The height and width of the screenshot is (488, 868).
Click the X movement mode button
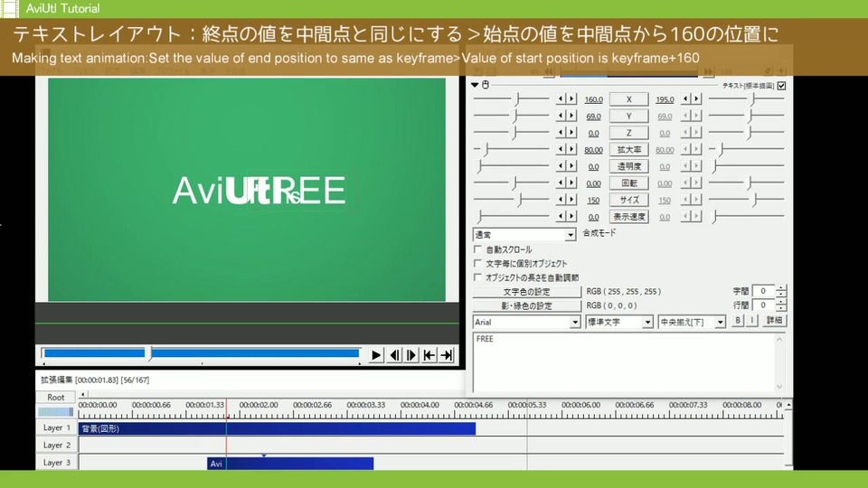[x=629, y=99]
